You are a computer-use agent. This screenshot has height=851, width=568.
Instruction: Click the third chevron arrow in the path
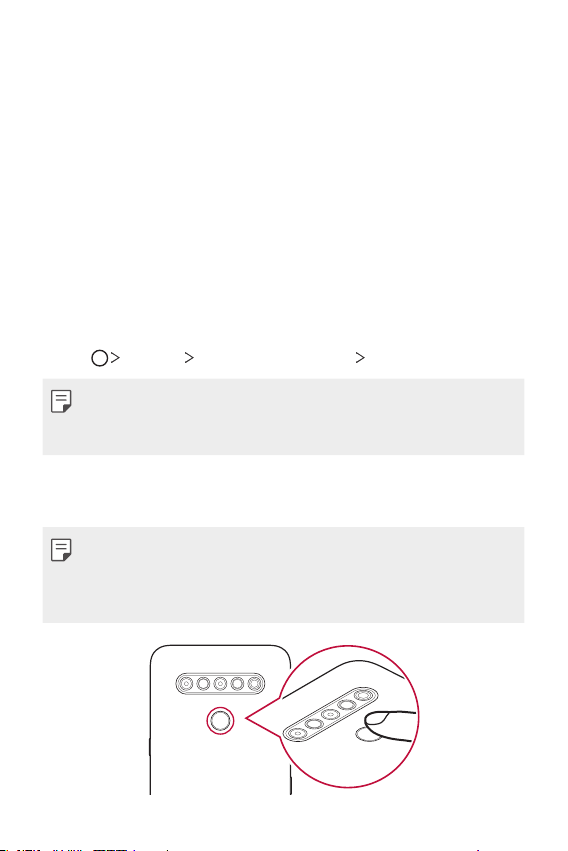click(360, 358)
